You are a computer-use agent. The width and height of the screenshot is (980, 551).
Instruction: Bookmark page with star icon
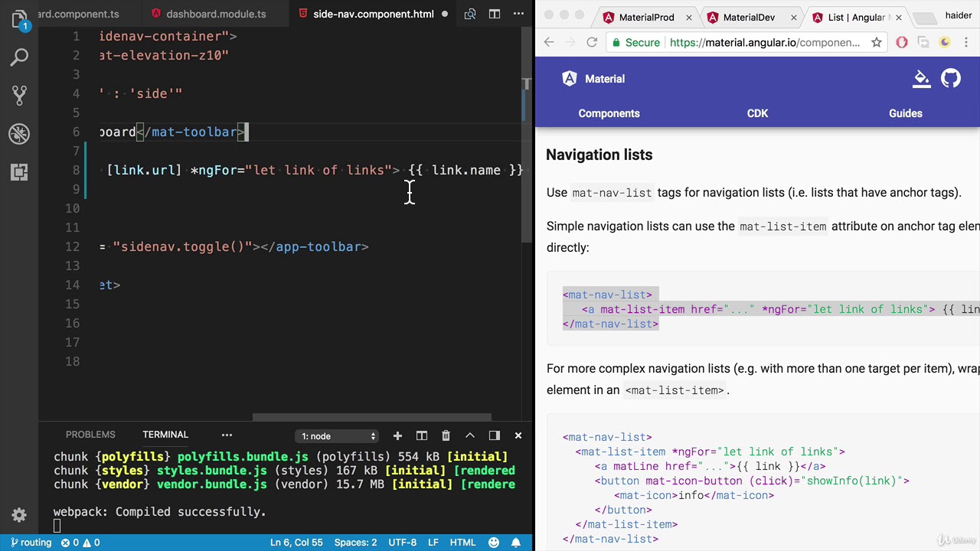click(877, 42)
